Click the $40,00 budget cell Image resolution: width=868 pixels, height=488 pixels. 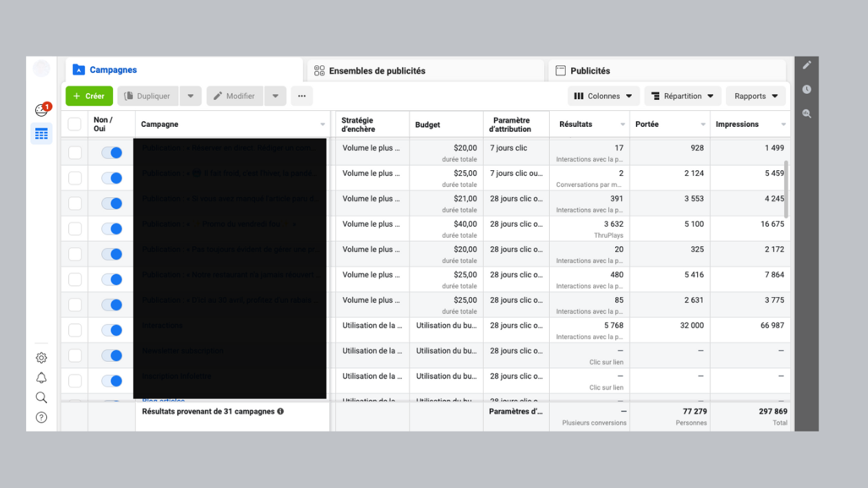(x=446, y=229)
